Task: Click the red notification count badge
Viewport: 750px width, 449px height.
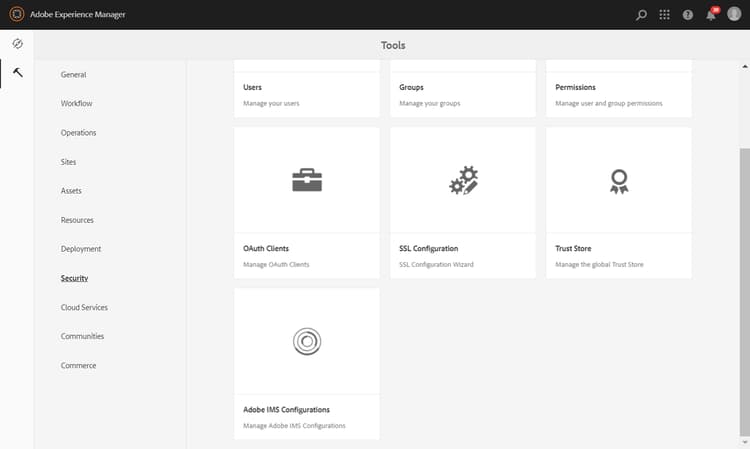Action: (716, 10)
